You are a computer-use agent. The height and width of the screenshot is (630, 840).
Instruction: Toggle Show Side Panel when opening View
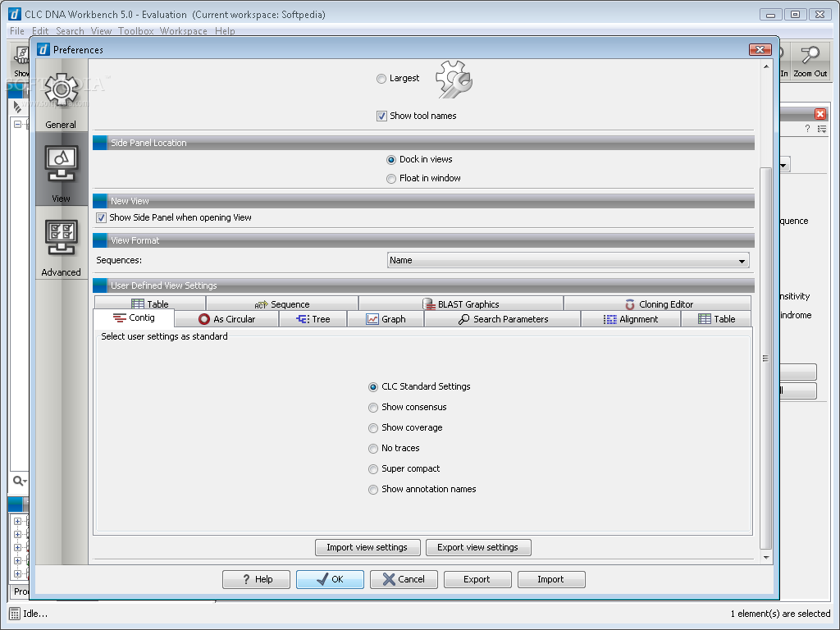[101, 217]
